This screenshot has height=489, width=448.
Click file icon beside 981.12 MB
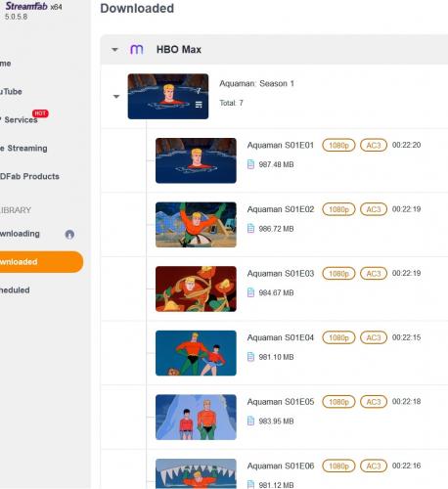click(x=250, y=485)
